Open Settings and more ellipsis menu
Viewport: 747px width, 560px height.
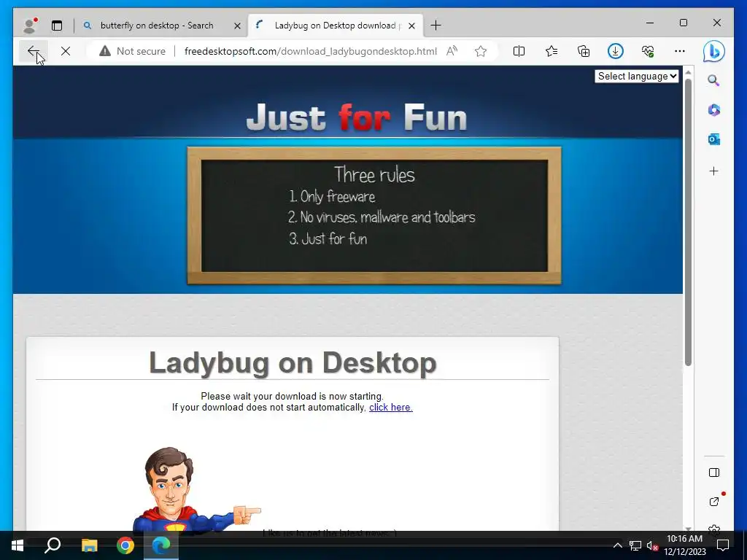click(680, 51)
